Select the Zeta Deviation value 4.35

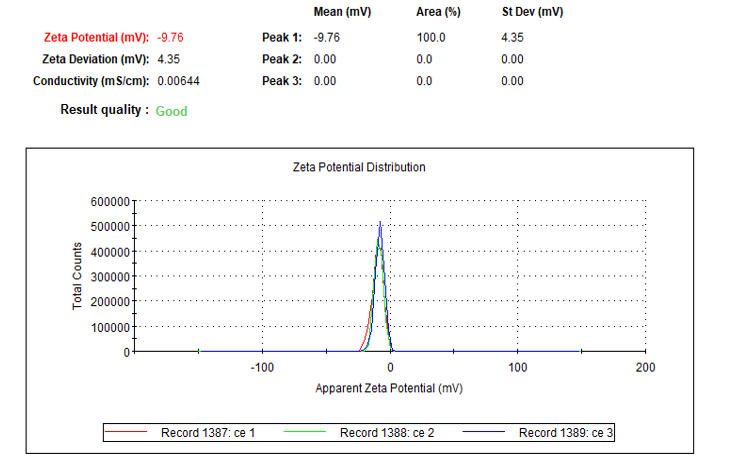(169, 59)
